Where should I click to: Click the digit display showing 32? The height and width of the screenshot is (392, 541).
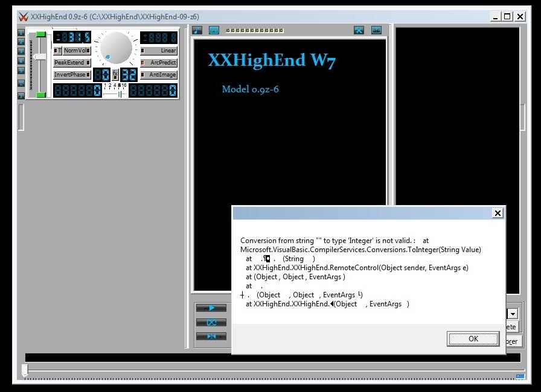(129, 74)
